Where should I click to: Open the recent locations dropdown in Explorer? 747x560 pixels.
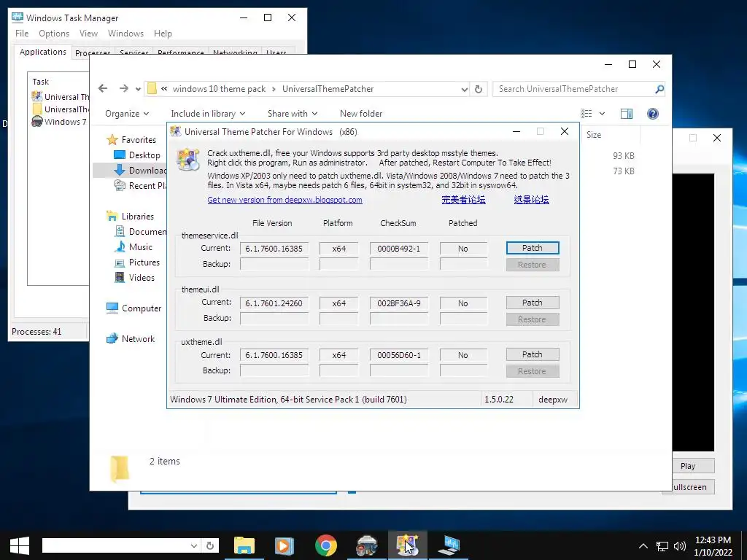pos(138,89)
